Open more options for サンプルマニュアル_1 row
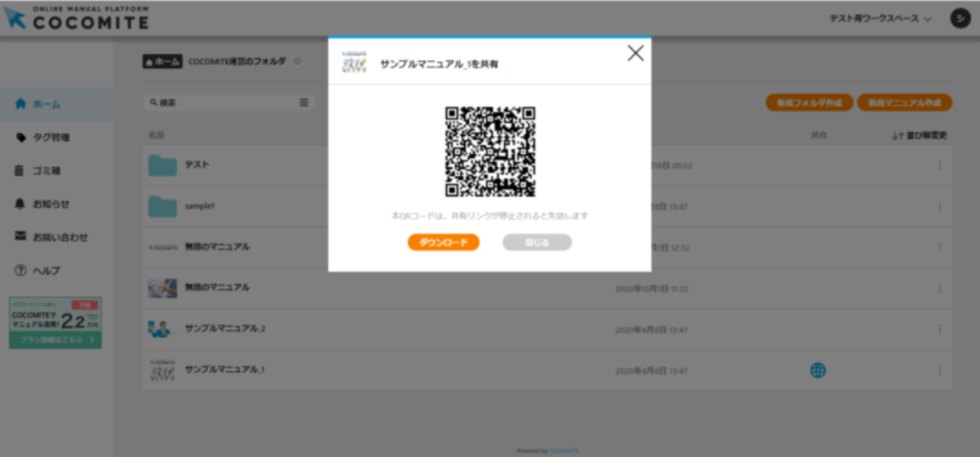This screenshot has height=457, width=980. point(940,371)
